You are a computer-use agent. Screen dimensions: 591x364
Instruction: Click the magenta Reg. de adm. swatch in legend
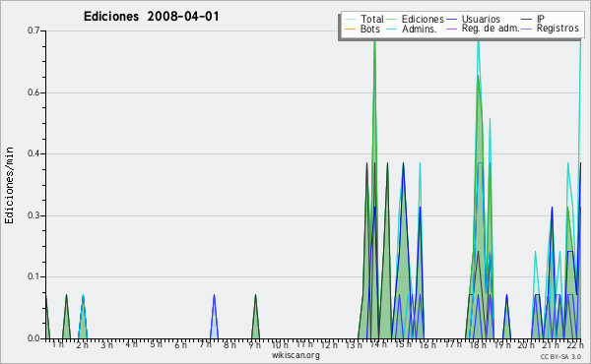451,29
